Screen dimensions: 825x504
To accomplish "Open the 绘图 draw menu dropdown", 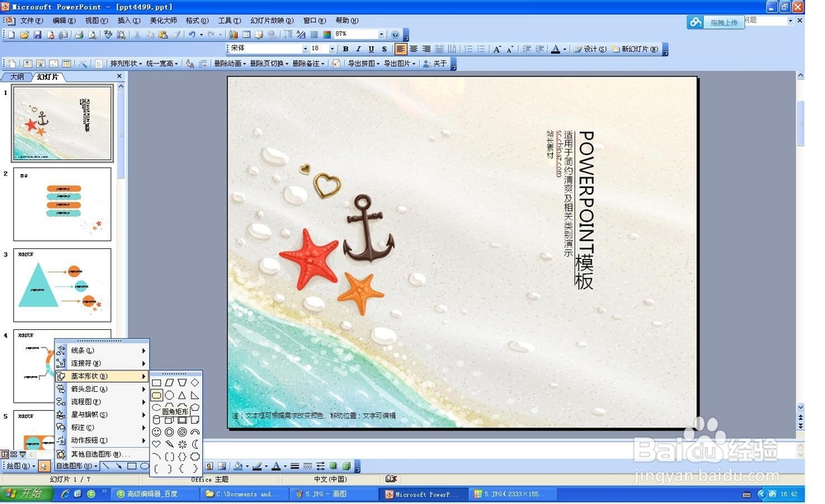I will point(21,466).
